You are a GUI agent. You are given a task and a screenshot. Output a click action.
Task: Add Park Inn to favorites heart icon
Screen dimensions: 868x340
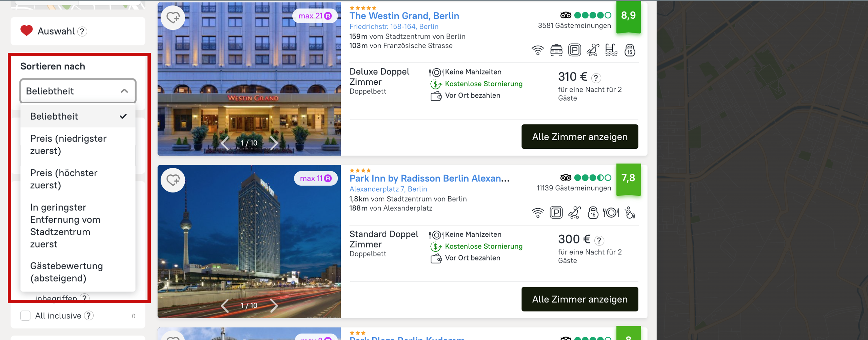173,180
